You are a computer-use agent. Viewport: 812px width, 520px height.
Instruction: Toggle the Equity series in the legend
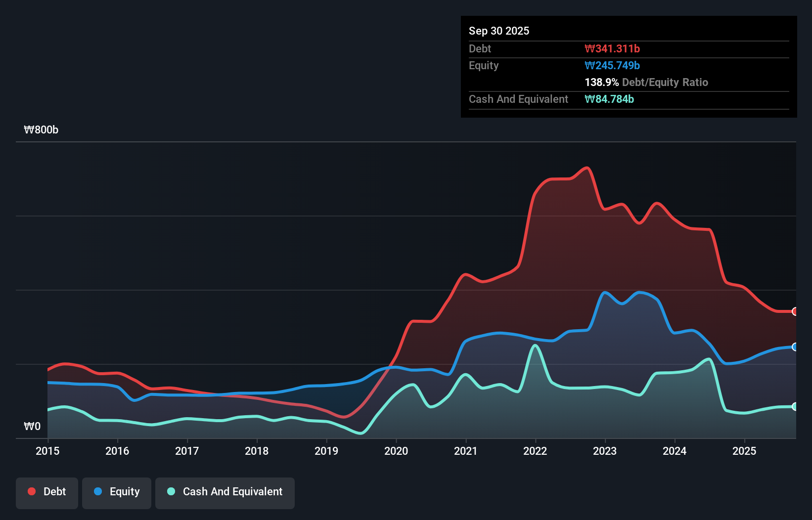tap(116, 492)
